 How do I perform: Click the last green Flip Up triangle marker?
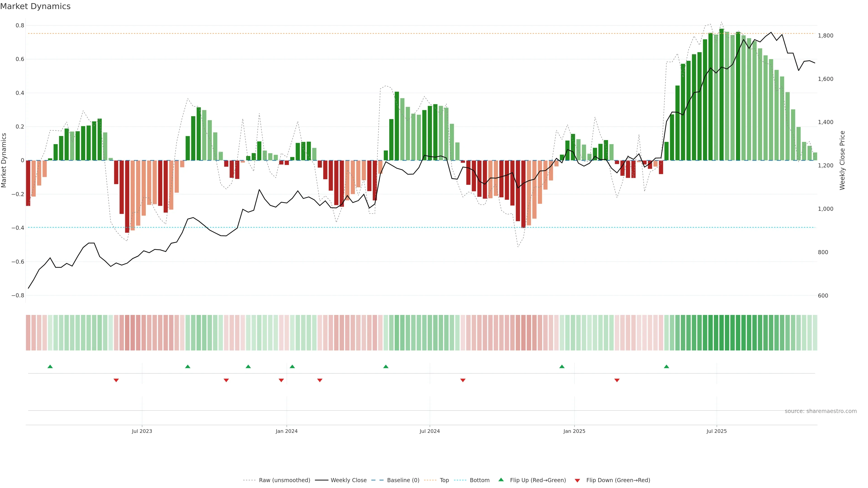click(x=667, y=366)
